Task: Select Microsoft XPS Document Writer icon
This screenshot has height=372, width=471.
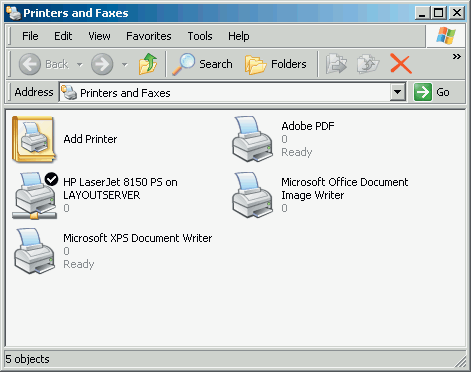Action: pos(34,251)
